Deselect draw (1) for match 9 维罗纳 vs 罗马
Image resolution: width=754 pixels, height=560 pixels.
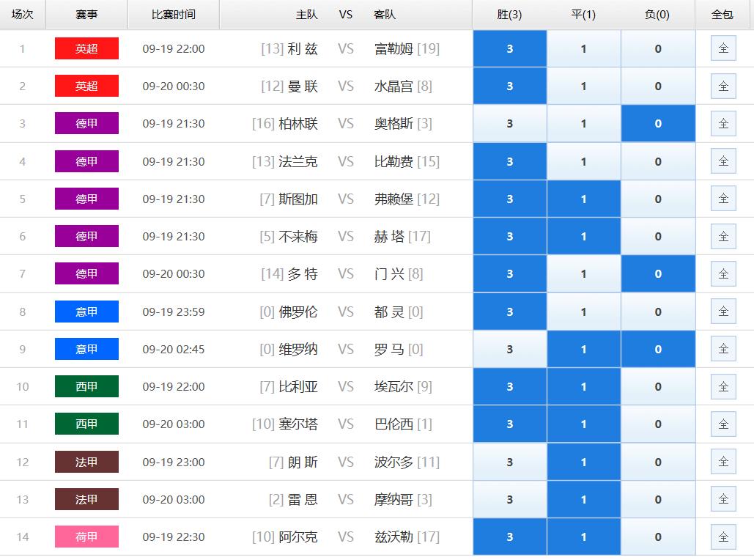[583, 350]
